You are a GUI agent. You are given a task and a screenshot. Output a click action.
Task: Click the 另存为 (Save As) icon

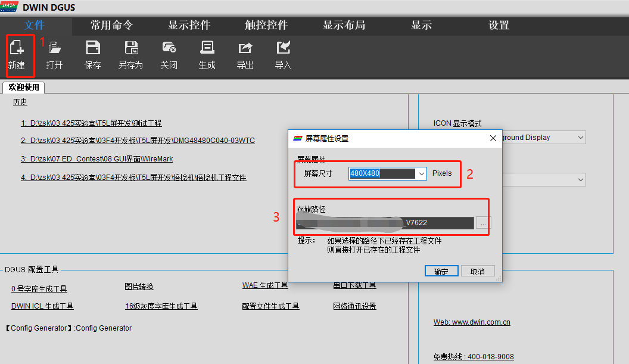tap(131, 48)
